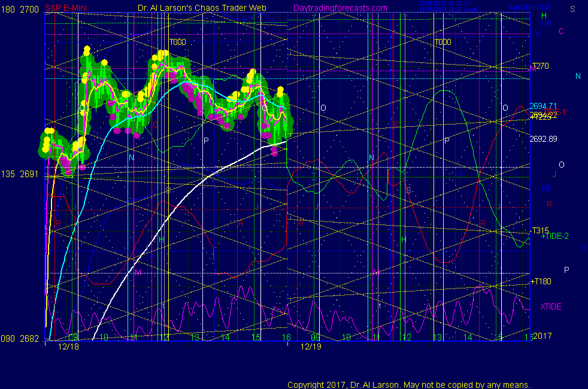The height and width of the screenshot is (389, 588).
Task: Click the 13 hour label under 12/18
Action: coord(195,337)
